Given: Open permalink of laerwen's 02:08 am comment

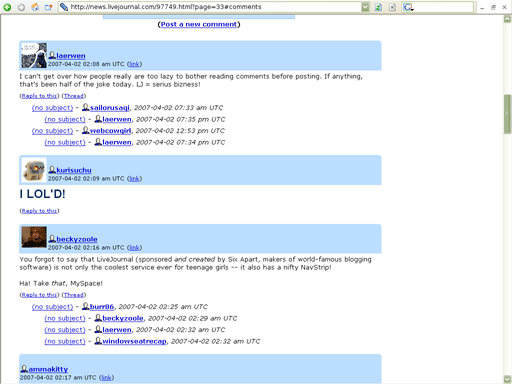Looking at the screenshot, I should (x=134, y=64).
